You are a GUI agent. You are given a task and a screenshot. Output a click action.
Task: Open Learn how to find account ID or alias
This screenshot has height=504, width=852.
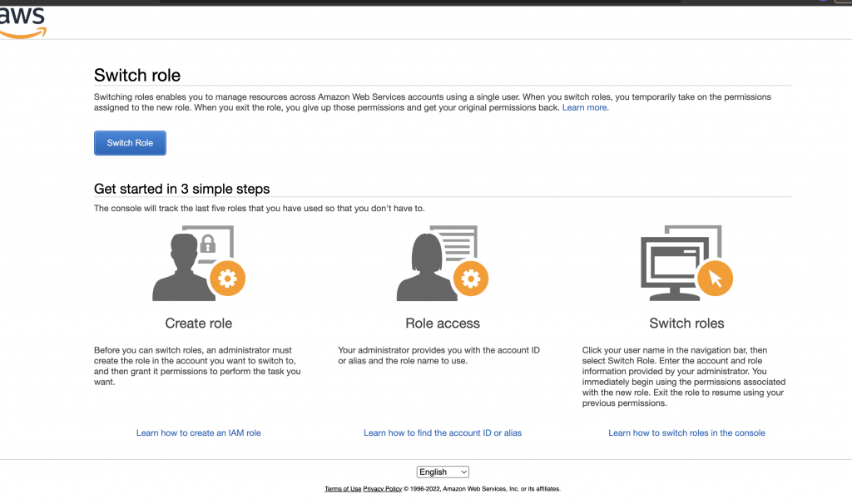tap(443, 432)
